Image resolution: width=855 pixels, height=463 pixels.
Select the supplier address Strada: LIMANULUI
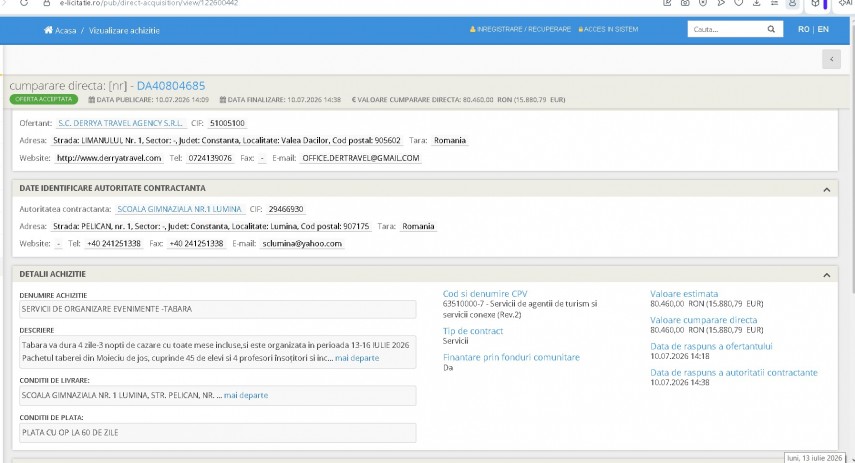coord(227,141)
